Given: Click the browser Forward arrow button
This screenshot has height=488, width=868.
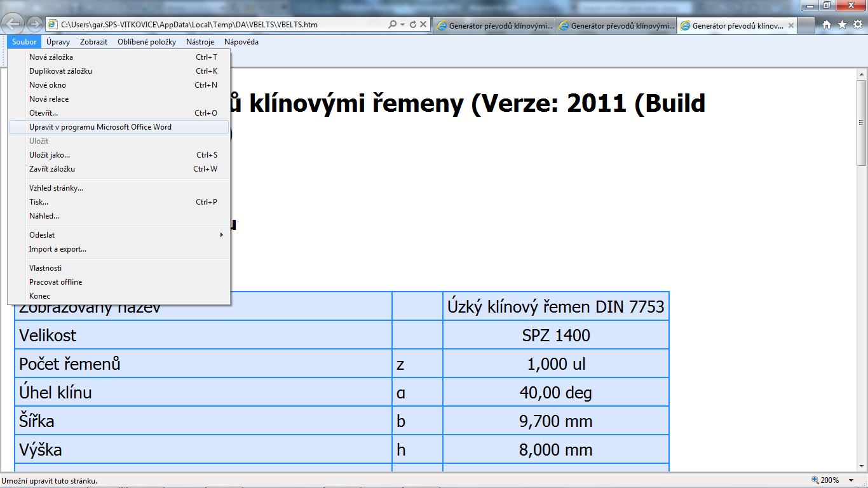Looking at the screenshot, I should coord(35,25).
